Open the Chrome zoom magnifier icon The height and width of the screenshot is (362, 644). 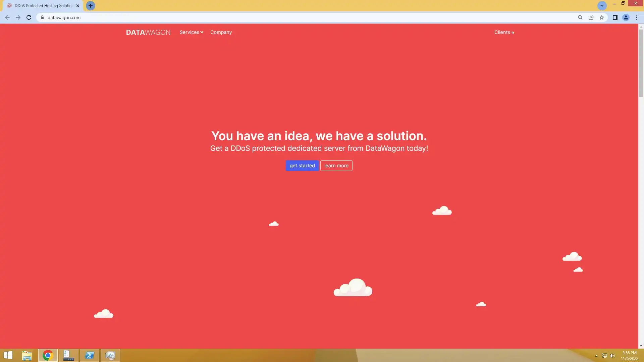580,17
